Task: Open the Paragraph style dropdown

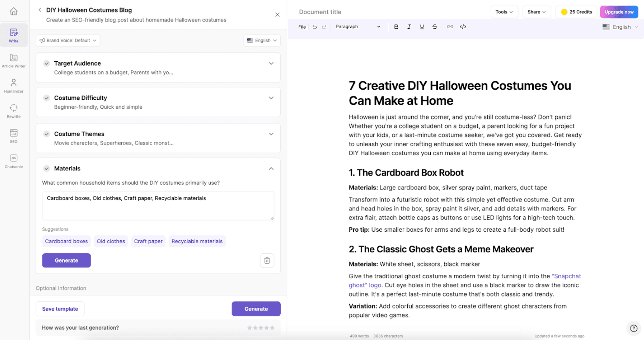Action: pos(358,27)
